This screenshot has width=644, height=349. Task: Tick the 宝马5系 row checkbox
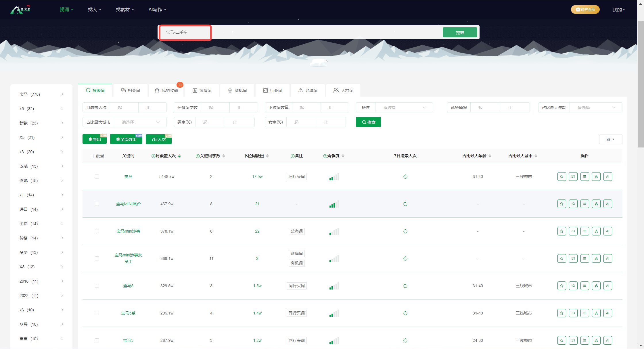pyautogui.click(x=97, y=313)
